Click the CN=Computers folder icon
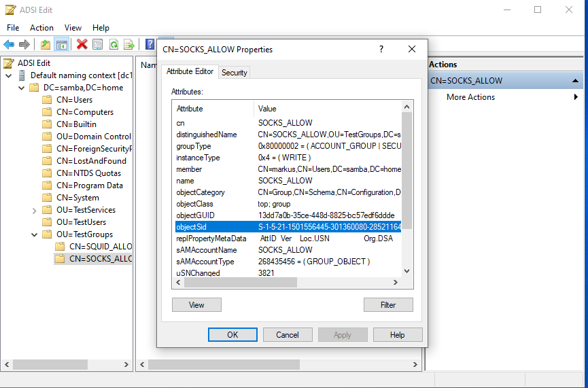The height and width of the screenshot is (388, 588). [47, 112]
